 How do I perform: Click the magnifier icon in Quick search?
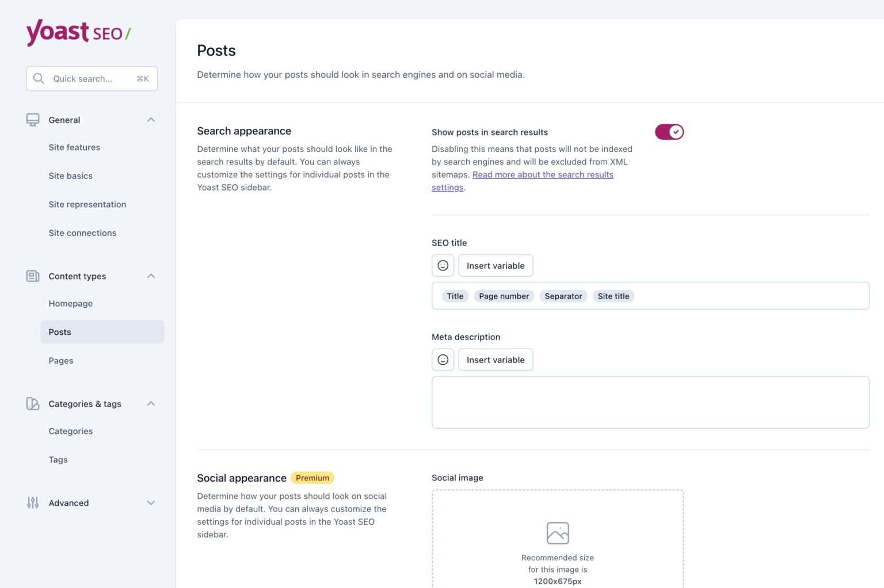click(39, 78)
